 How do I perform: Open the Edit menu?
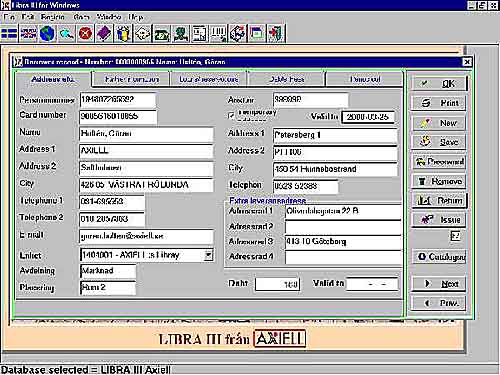28,17
